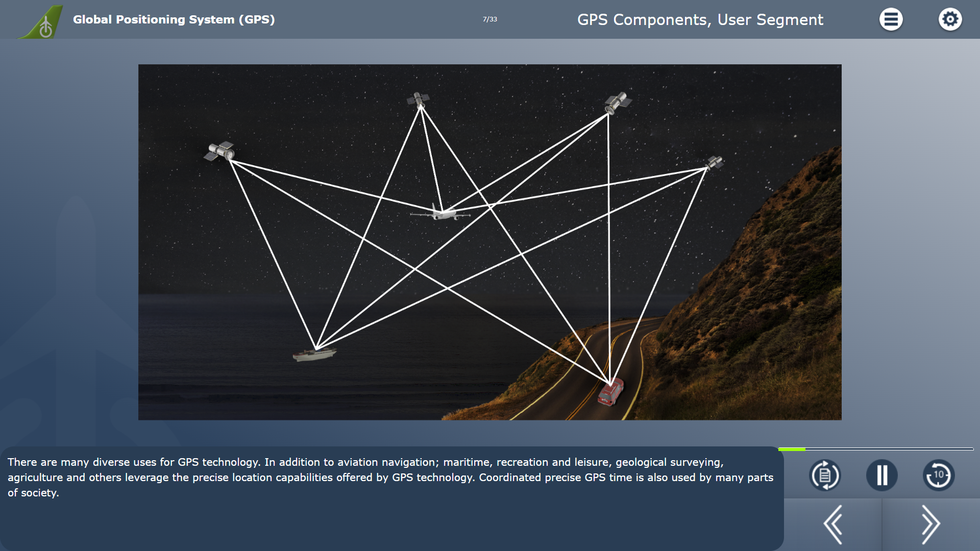Replay the current slide narration
Screen dimensions: 980x551
[825, 475]
